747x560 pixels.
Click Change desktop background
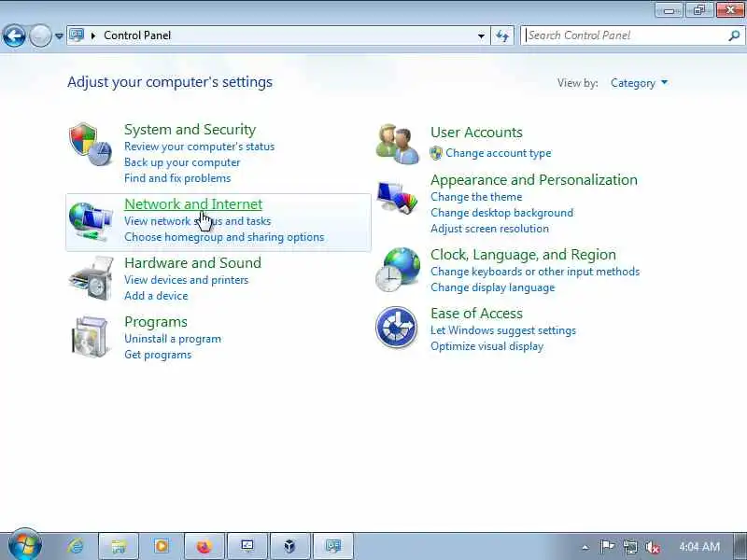click(501, 213)
